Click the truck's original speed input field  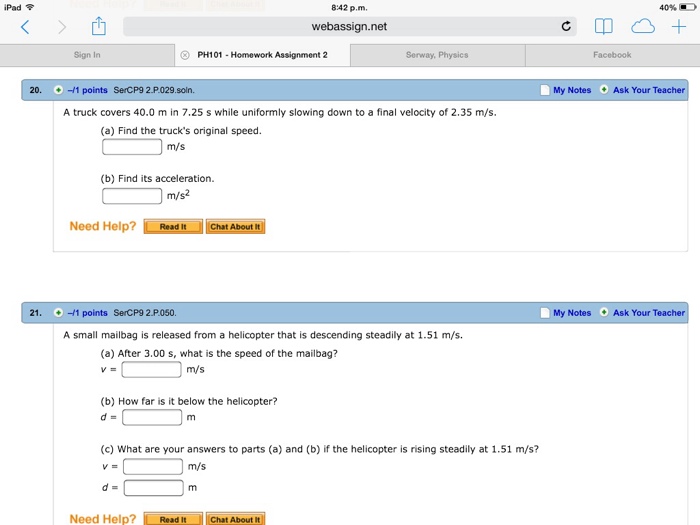[132, 147]
